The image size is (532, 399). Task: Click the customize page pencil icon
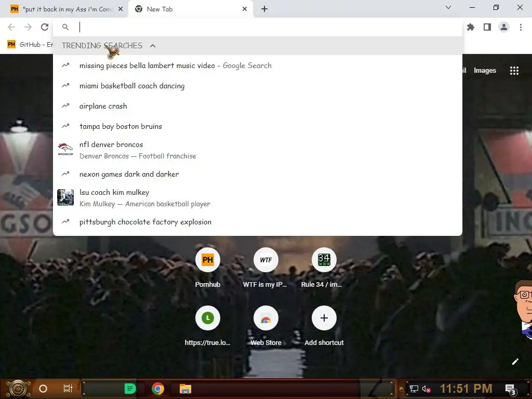(x=515, y=362)
